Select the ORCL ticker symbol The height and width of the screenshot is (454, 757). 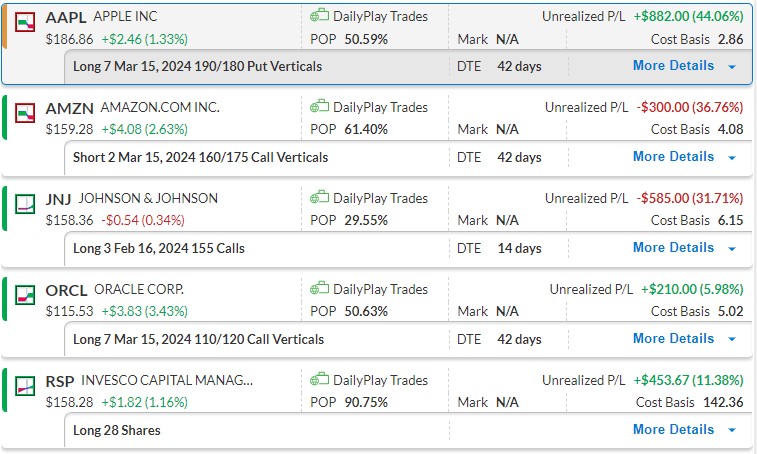(67, 290)
